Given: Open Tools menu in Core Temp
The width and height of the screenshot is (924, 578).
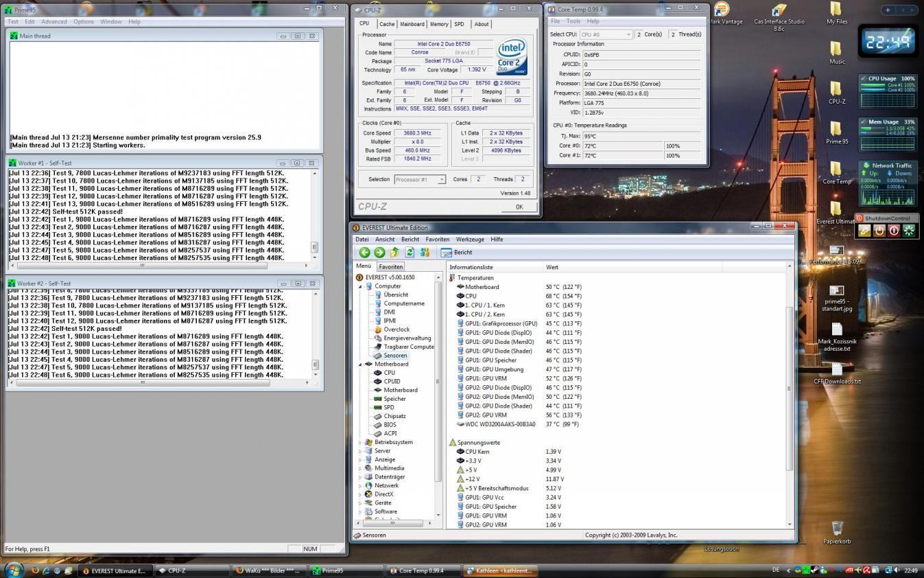Looking at the screenshot, I should coord(573,21).
